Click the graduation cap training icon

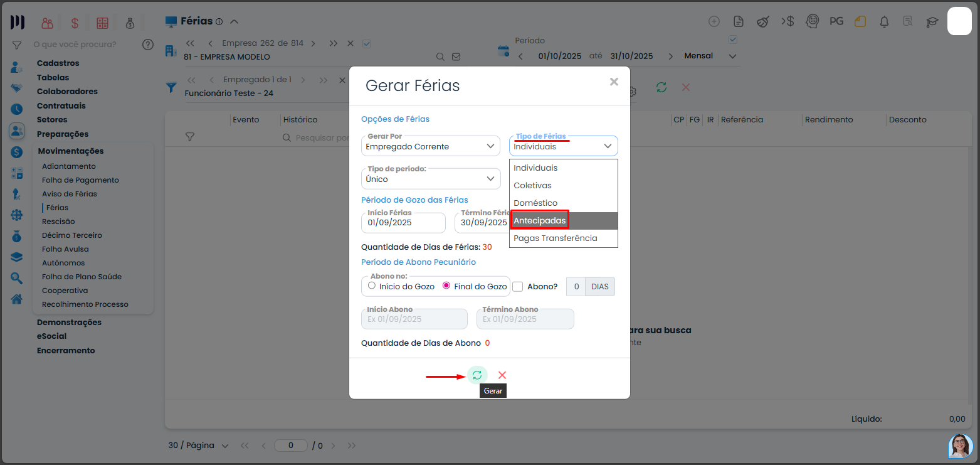pos(932,22)
